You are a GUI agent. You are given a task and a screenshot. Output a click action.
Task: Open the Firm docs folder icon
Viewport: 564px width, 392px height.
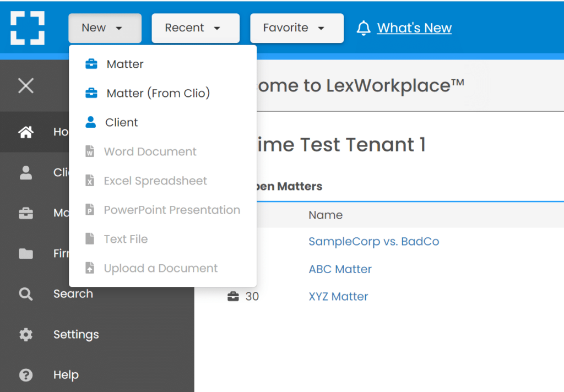pos(25,253)
